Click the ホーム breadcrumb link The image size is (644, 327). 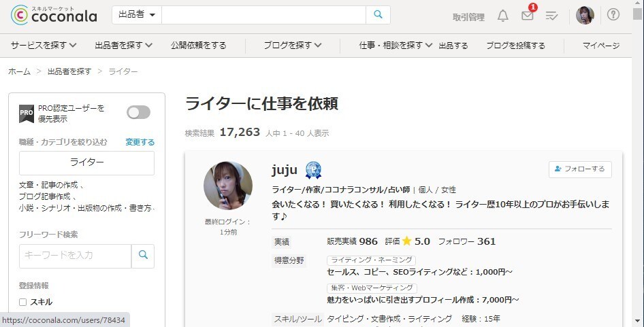pyautogui.click(x=19, y=71)
